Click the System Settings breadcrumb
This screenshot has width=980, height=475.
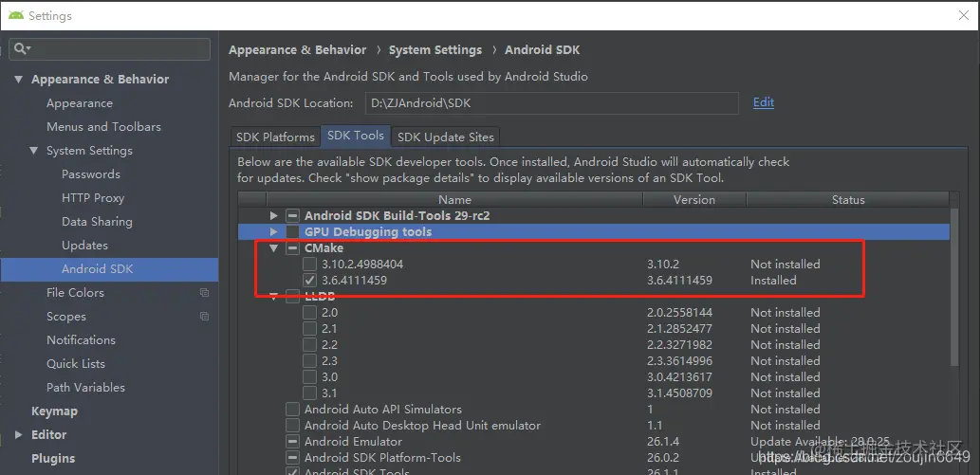pyautogui.click(x=435, y=50)
